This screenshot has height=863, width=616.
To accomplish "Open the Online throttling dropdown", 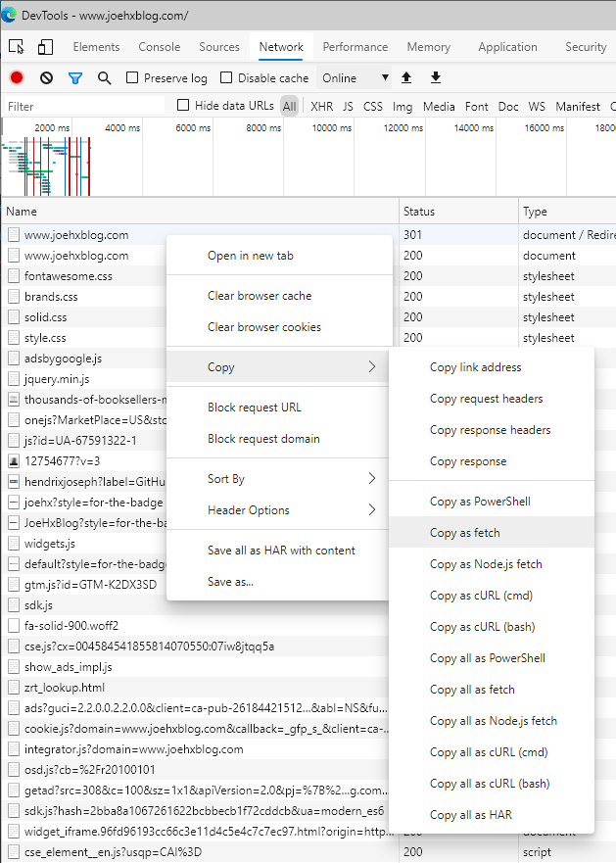I will click(355, 78).
